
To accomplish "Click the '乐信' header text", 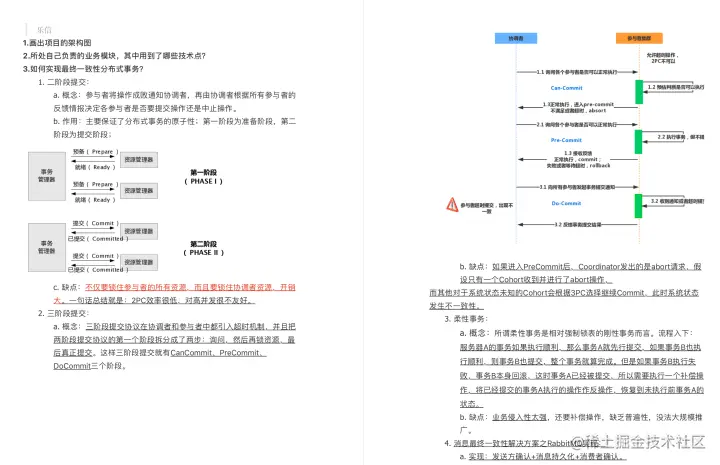I will click(x=44, y=30).
